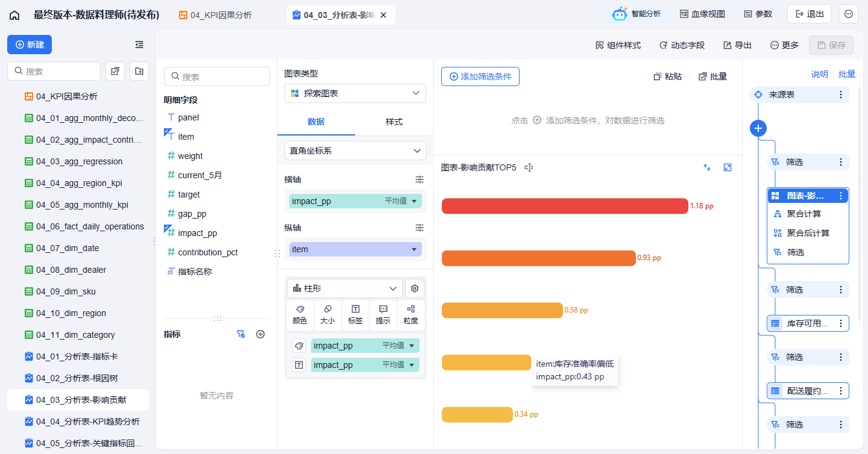Open the 提示 property

(x=383, y=316)
